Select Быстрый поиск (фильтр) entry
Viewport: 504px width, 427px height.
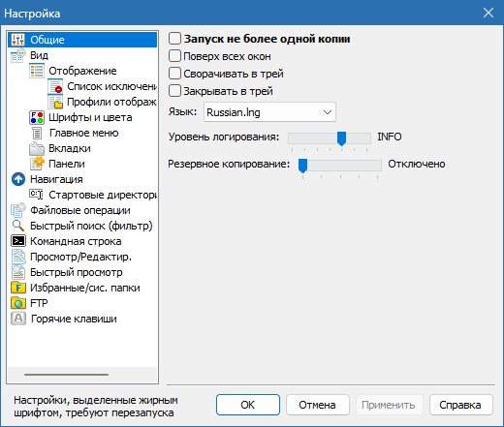click(x=91, y=226)
